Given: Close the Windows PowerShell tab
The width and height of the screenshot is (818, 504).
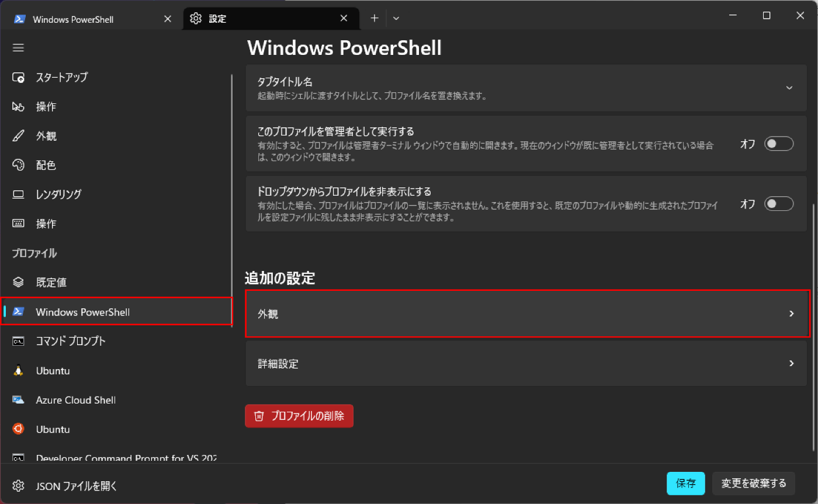Looking at the screenshot, I should (x=168, y=19).
